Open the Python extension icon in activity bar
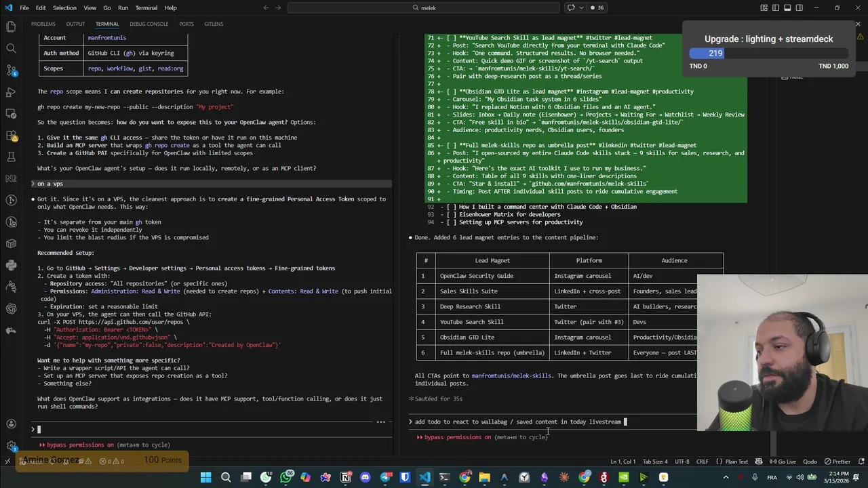 click(x=11, y=265)
